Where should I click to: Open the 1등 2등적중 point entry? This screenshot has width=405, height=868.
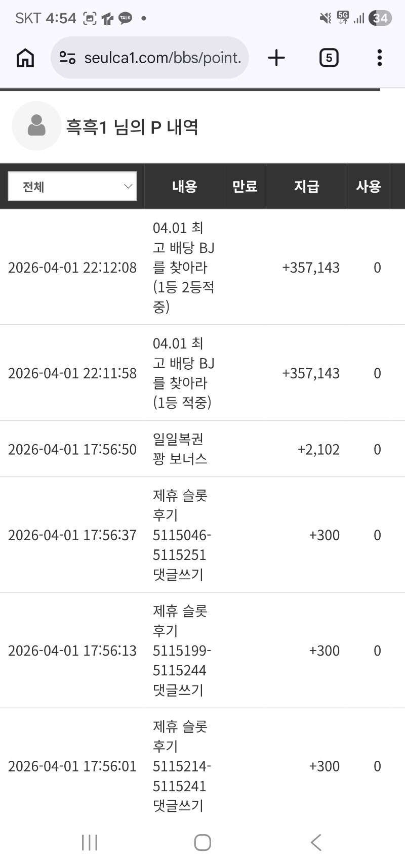click(x=183, y=267)
